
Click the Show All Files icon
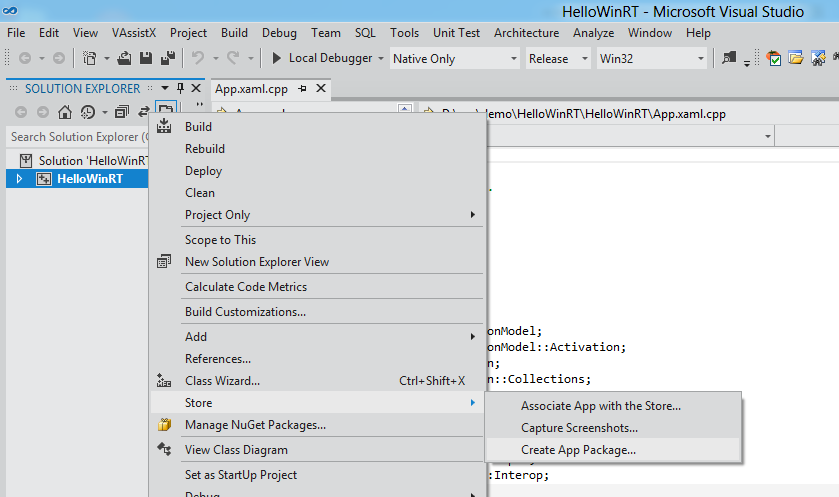165,108
